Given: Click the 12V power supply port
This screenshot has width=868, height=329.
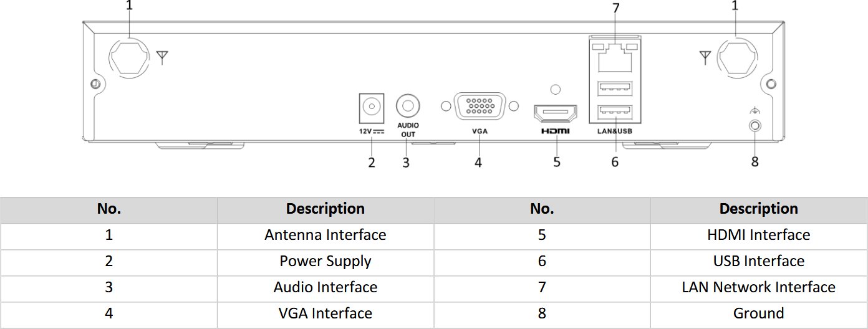Looking at the screenshot, I should tap(372, 108).
